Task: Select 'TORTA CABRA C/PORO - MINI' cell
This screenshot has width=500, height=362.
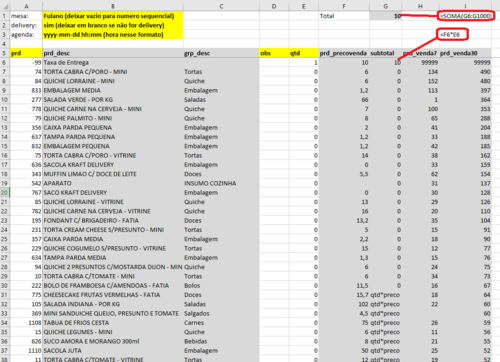Action: [x=113, y=72]
